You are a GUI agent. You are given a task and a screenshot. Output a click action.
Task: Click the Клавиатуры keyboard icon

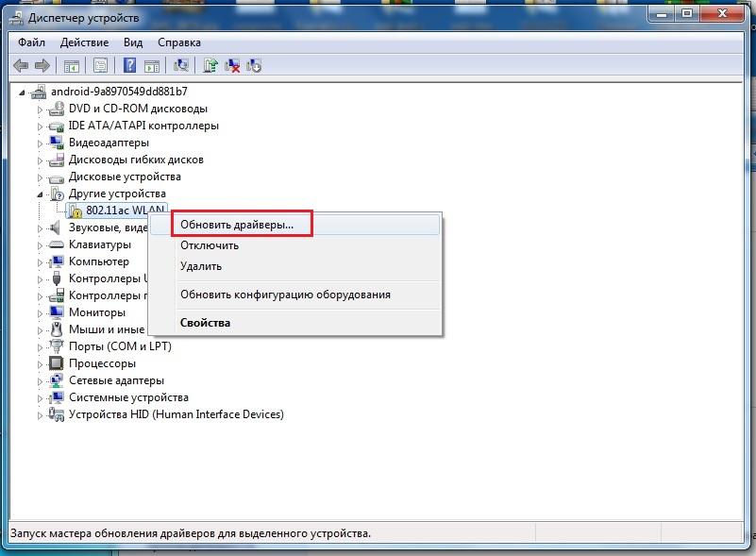tap(57, 245)
